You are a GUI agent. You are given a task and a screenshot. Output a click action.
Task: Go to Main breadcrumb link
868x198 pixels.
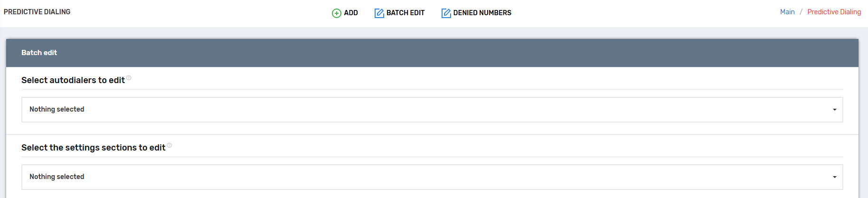coord(787,12)
